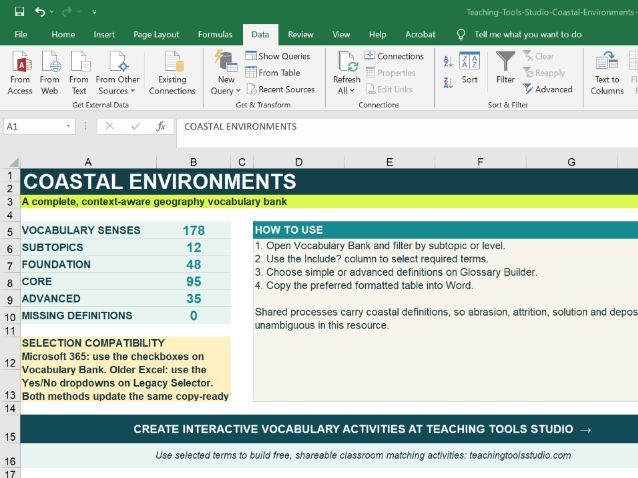Screen dimensions: 638x478
Task: Switch to the Insert tab
Action: (104, 35)
